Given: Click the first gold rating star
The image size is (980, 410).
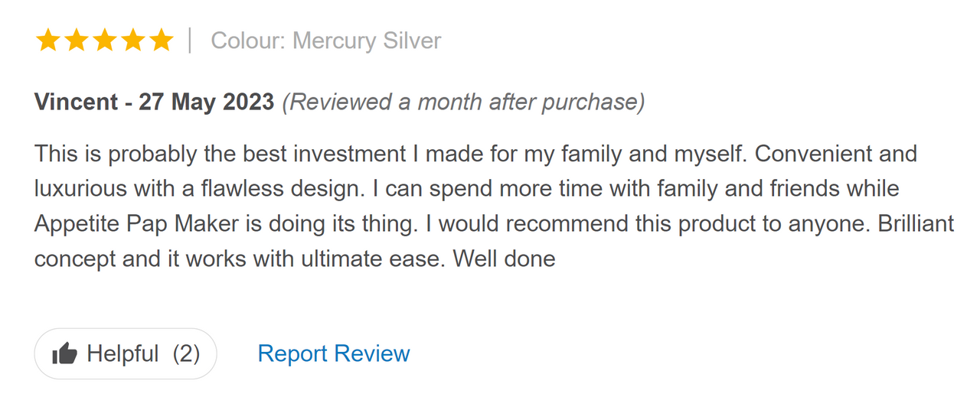Looking at the screenshot, I should 47,41.
